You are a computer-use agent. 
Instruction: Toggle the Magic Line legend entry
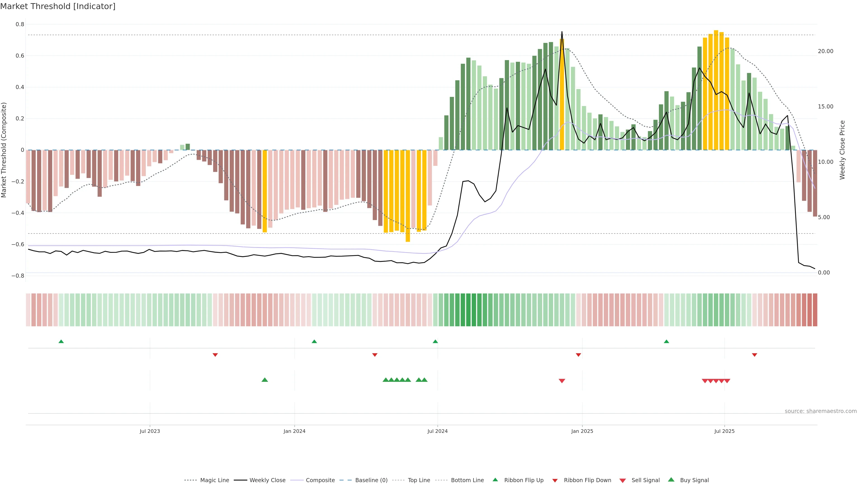click(214, 480)
